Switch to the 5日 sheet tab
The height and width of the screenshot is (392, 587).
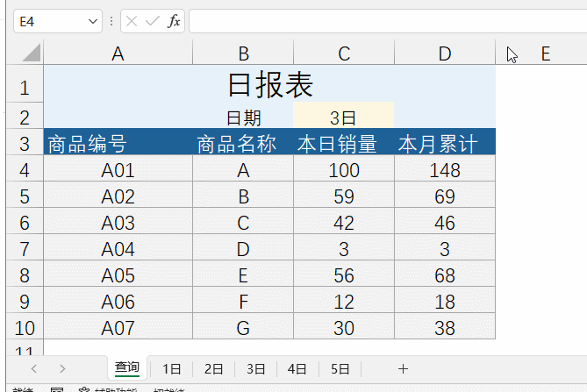pos(340,369)
